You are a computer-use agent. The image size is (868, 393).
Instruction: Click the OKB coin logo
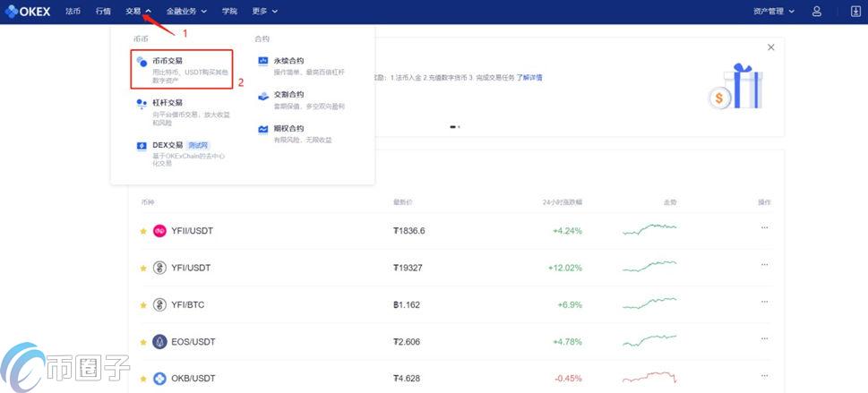159,379
